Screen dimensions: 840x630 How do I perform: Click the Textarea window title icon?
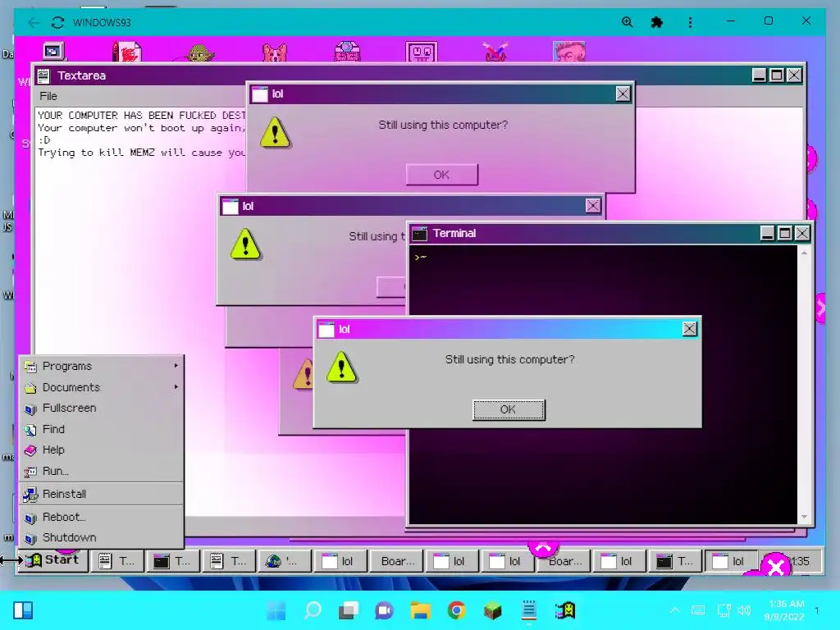tap(44, 76)
